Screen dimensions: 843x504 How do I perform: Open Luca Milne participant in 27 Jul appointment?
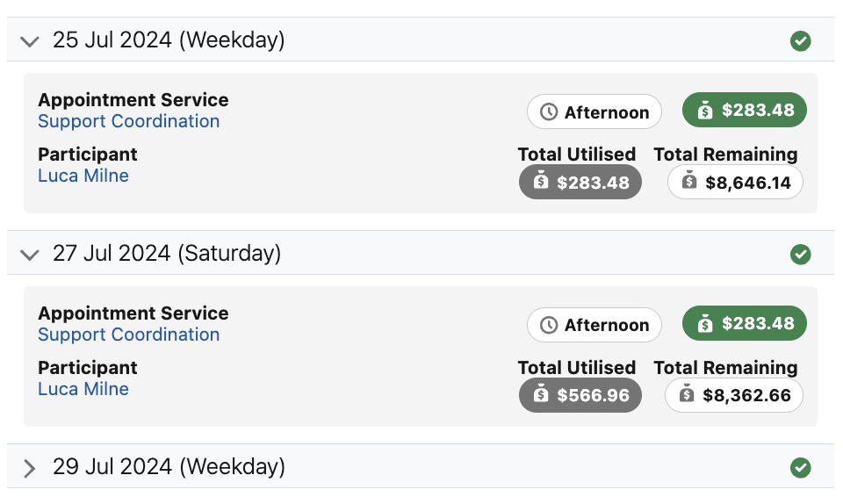click(x=83, y=389)
